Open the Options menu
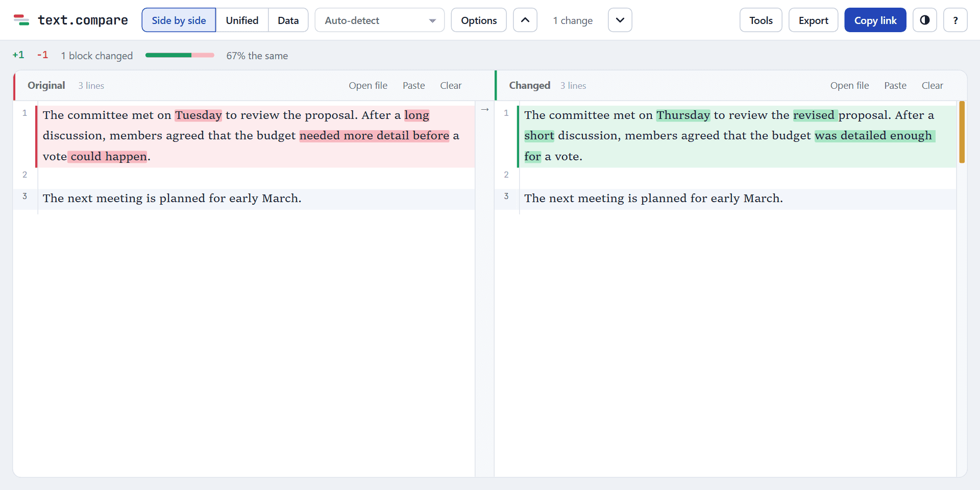This screenshot has height=490, width=980. click(479, 20)
